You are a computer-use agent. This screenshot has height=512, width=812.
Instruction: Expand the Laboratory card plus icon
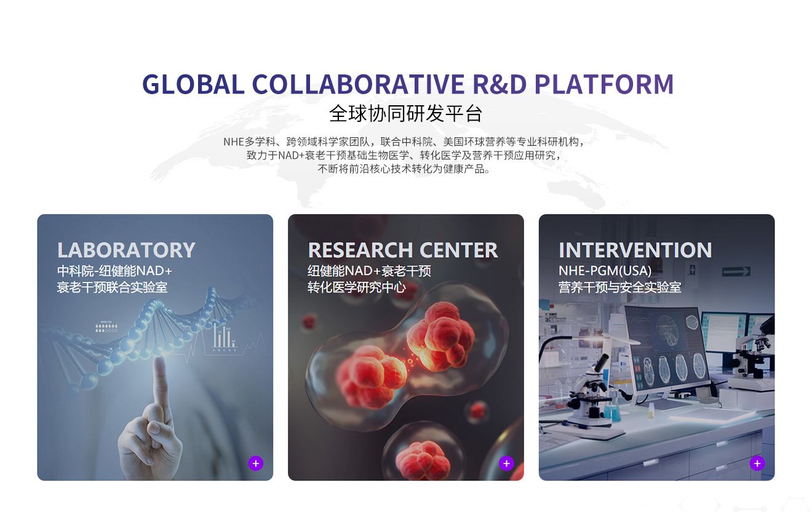click(256, 463)
